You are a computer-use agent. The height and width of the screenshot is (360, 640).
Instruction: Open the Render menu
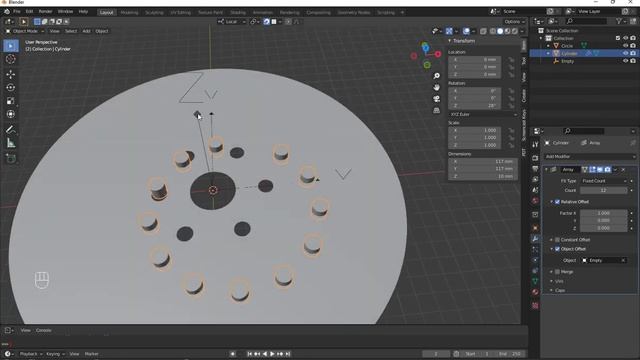point(45,11)
